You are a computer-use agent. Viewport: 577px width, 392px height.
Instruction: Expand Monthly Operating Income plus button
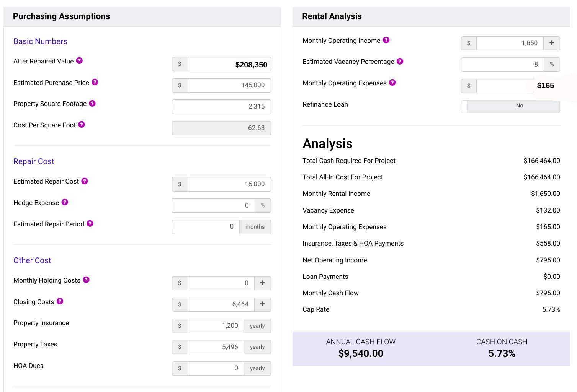[551, 43]
